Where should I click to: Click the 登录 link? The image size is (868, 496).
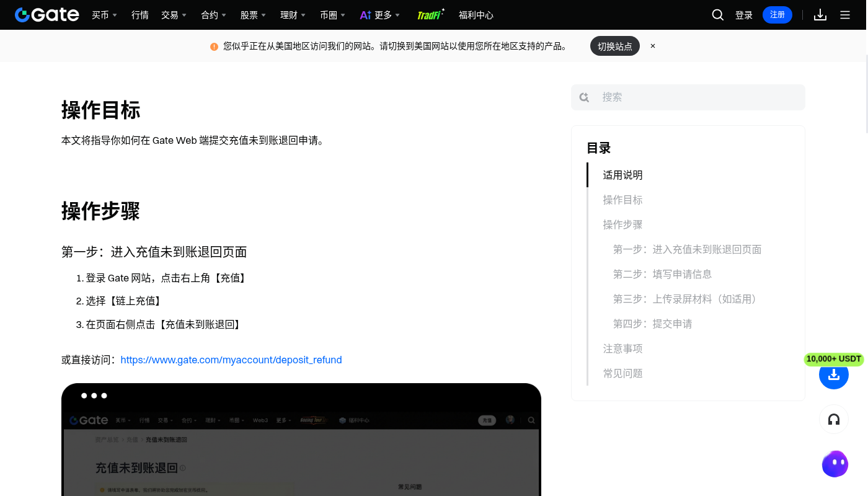(744, 15)
